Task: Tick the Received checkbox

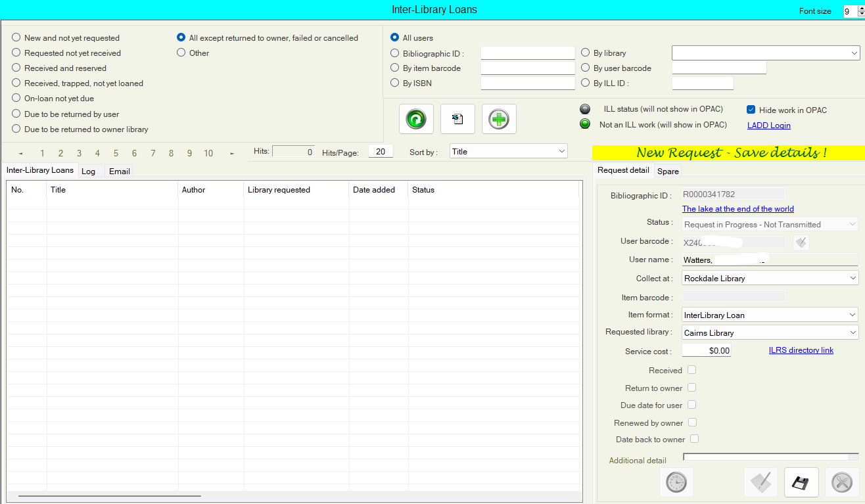Action: [x=691, y=370]
